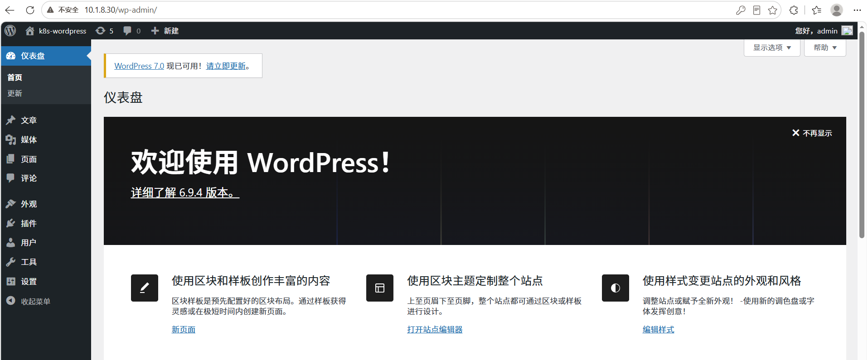Open the 外观 menu item
Viewport: 868px width, 360px height.
[x=46, y=204]
